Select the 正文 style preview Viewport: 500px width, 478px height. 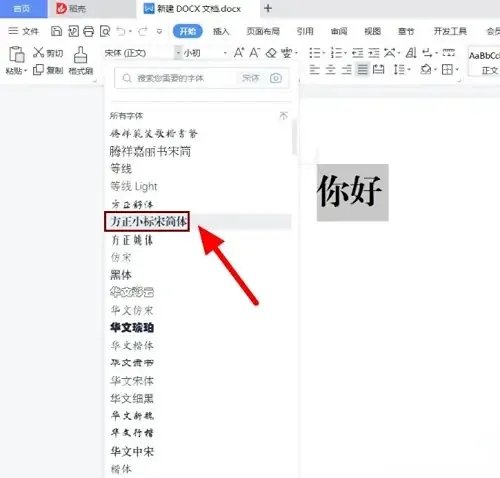point(484,62)
